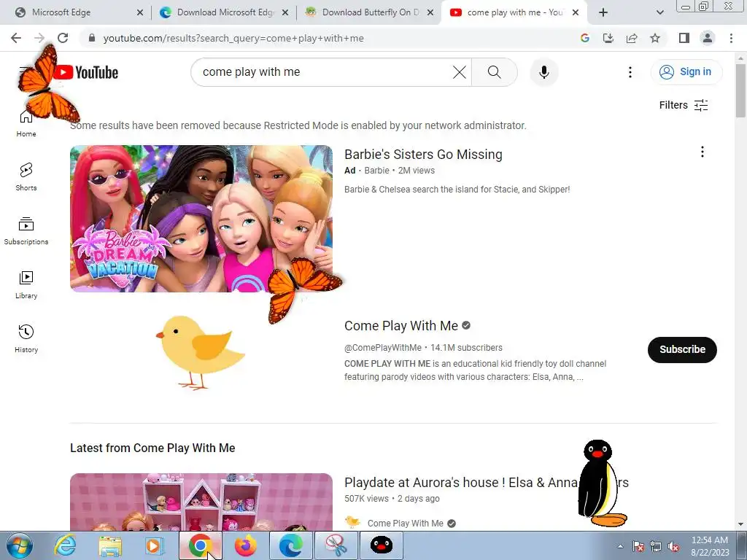Open Shorts in the sidebar

(26, 176)
